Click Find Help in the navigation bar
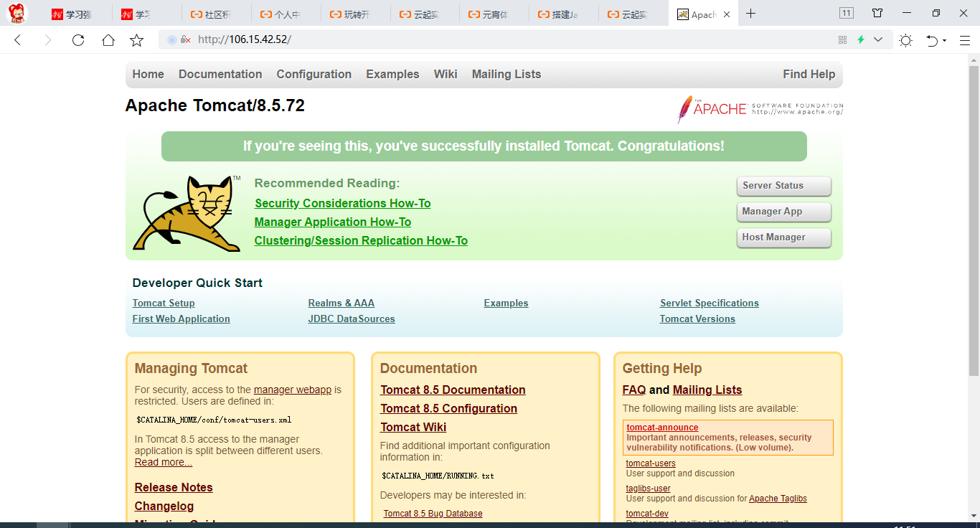This screenshot has width=980, height=528. point(809,75)
